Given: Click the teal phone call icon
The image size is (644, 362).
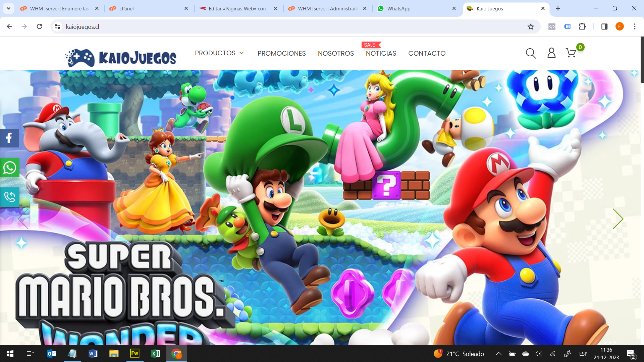Looking at the screenshot, I should [x=9, y=197].
